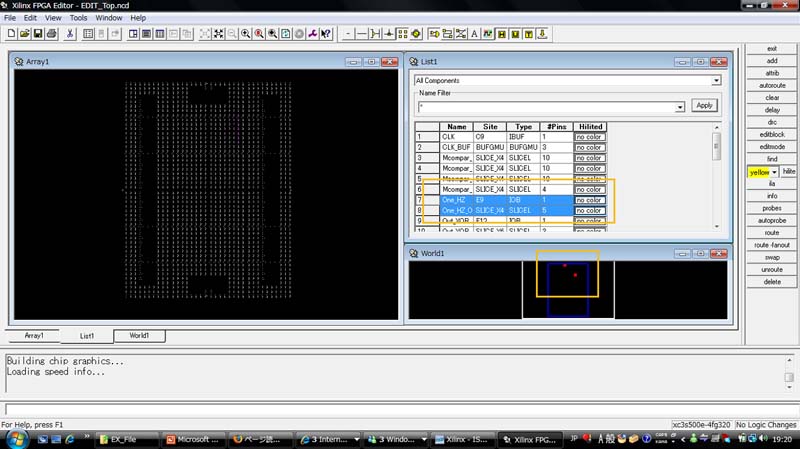Click the log pane scrollbar

(789, 374)
